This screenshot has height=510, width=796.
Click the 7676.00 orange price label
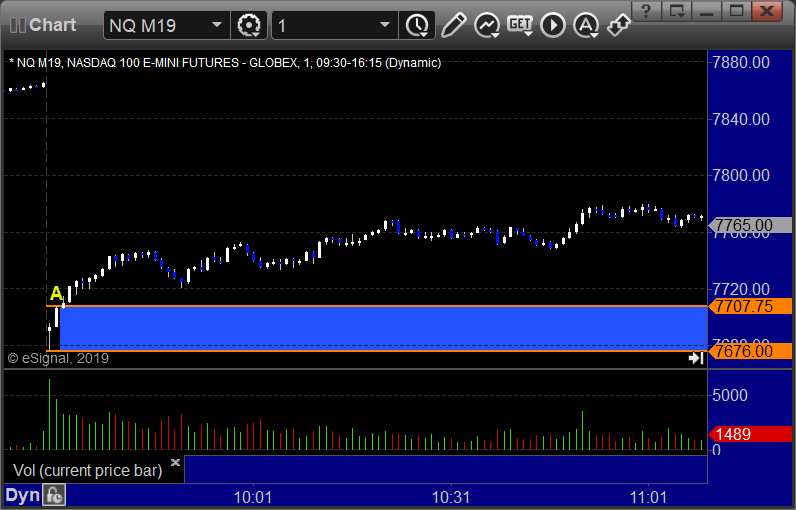point(750,351)
